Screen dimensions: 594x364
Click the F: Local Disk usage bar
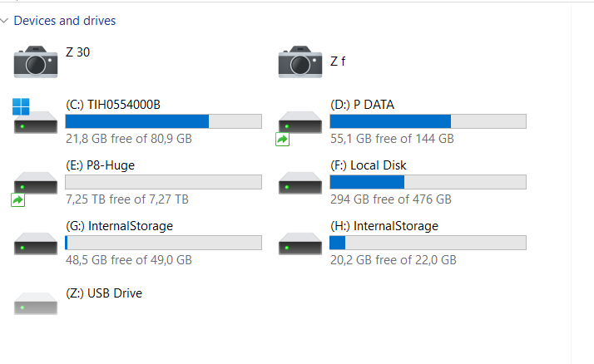pyautogui.click(x=428, y=182)
